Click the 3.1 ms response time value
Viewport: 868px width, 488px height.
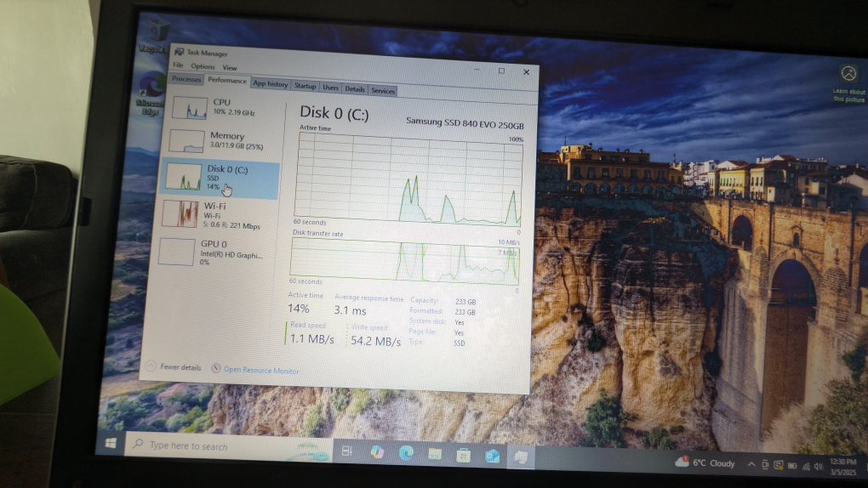(x=350, y=310)
